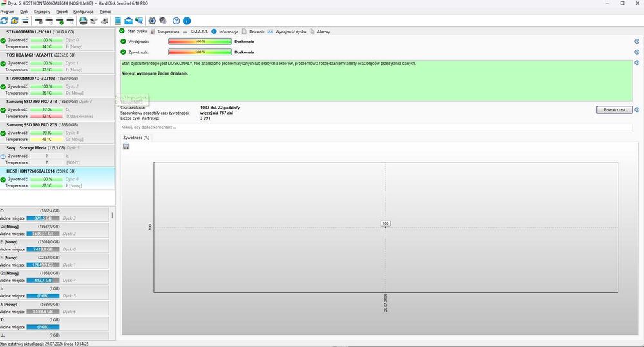Click the help icon beside Wydajność row
The width and height of the screenshot is (644, 347).
coord(637,41)
